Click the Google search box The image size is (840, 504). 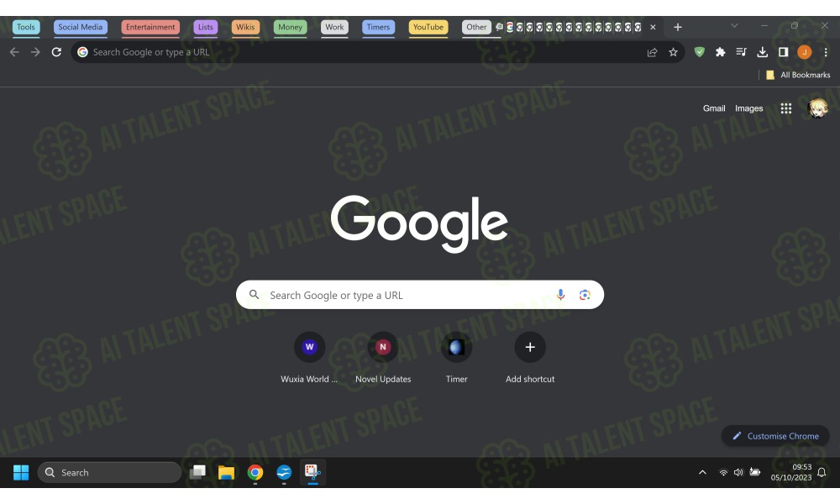(x=420, y=295)
